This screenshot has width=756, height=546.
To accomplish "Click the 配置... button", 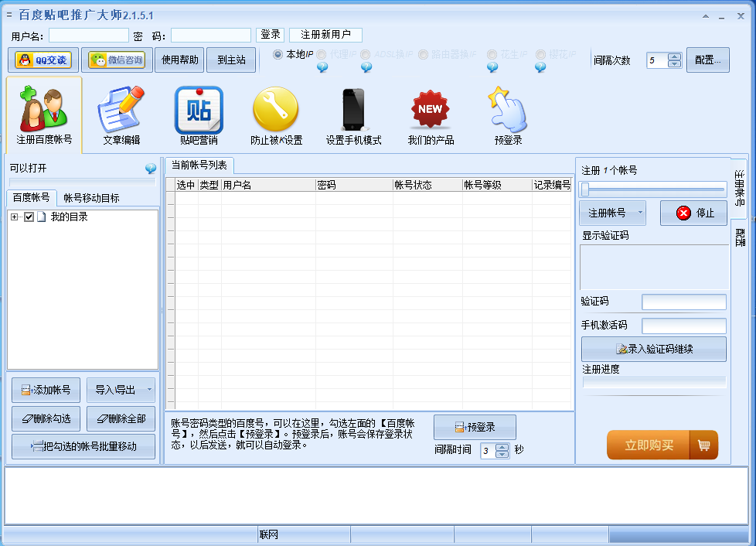I will coord(708,60).
